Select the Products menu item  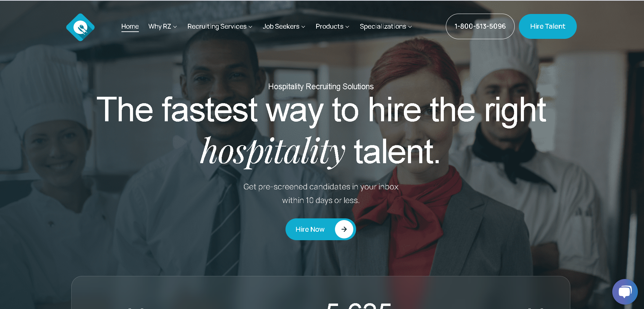[330, 27]
